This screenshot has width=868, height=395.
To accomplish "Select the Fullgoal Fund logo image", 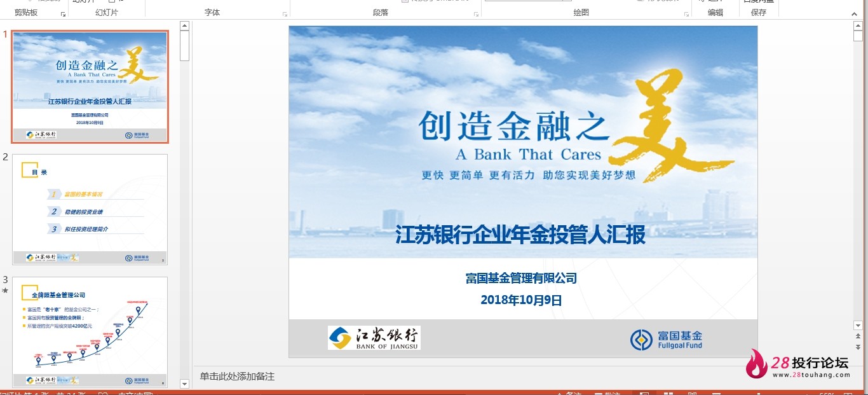I will pyautogui.click(x=666, y=339).
